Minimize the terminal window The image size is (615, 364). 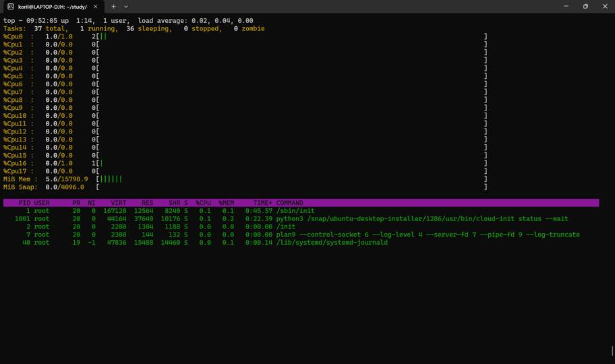[566, 7]
